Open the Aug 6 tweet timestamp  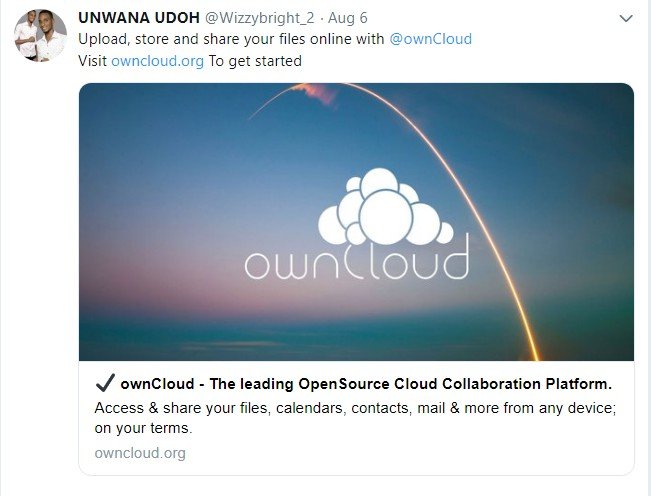click(348, 18)
